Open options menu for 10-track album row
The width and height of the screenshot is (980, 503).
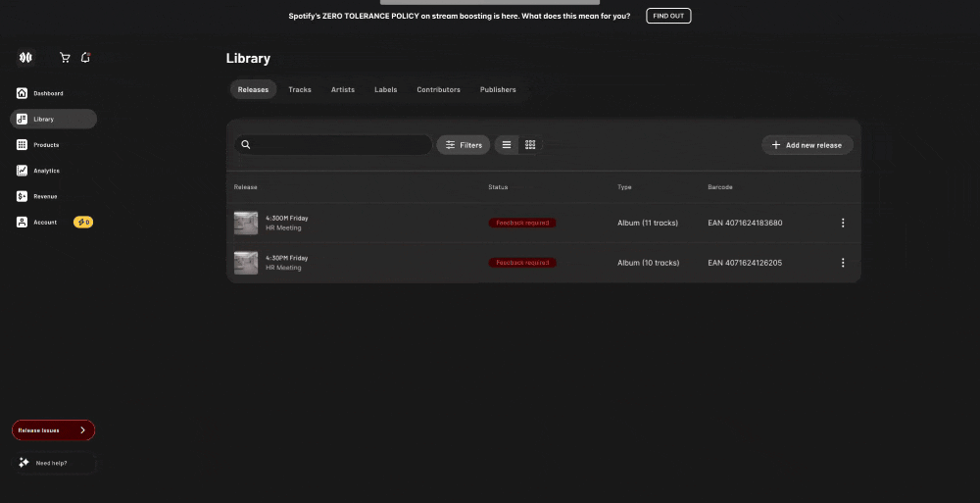click(x=843, y=263)
